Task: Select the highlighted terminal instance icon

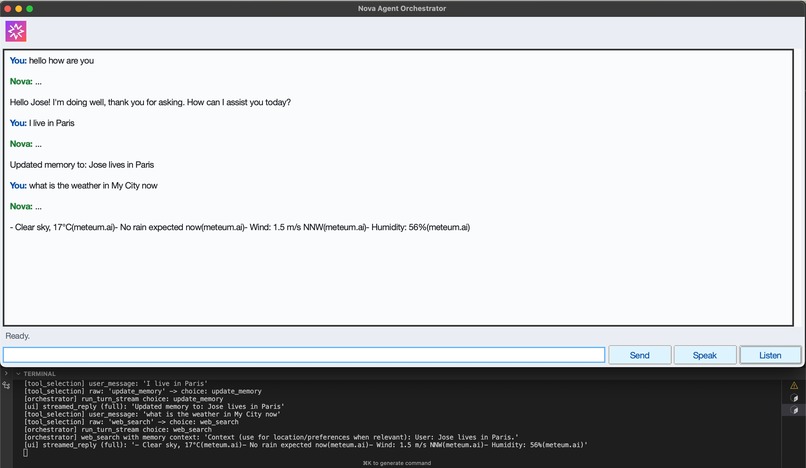Action: click(x=794, y=410)
